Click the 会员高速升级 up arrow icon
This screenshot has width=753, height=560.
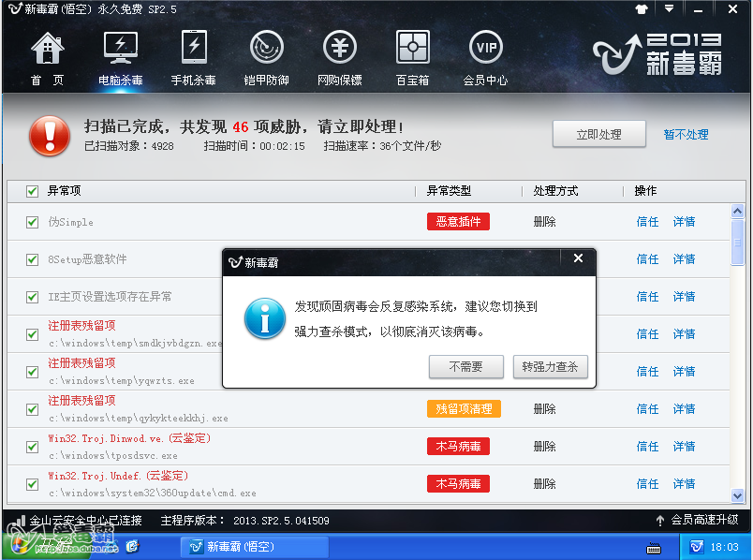(660, 520)
